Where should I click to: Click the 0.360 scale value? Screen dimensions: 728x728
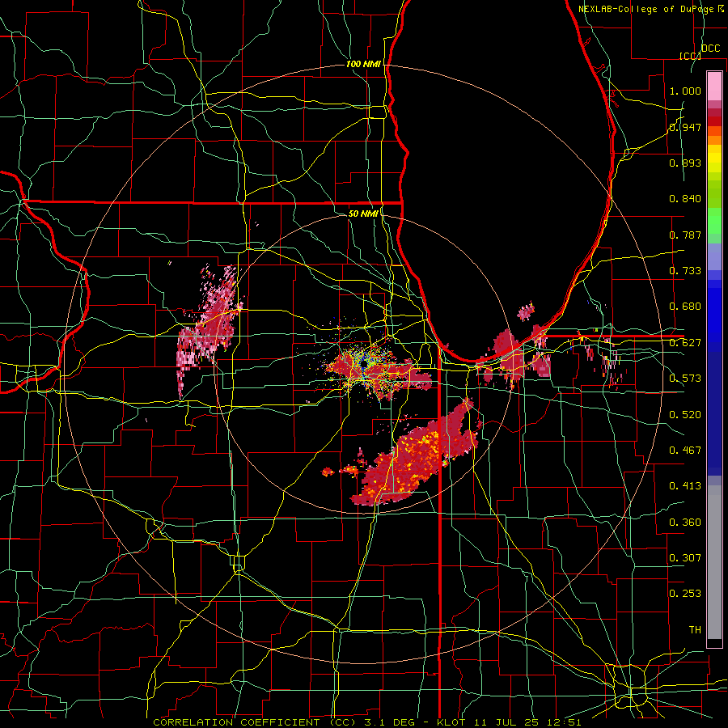point(685,523)
